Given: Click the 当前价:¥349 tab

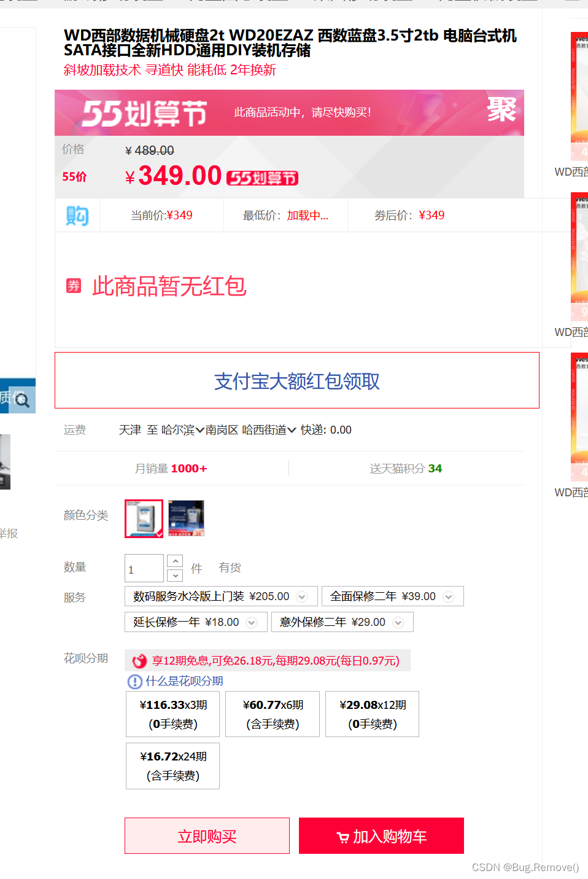Looking at the screenshot, I should click(x=161, y=216).
